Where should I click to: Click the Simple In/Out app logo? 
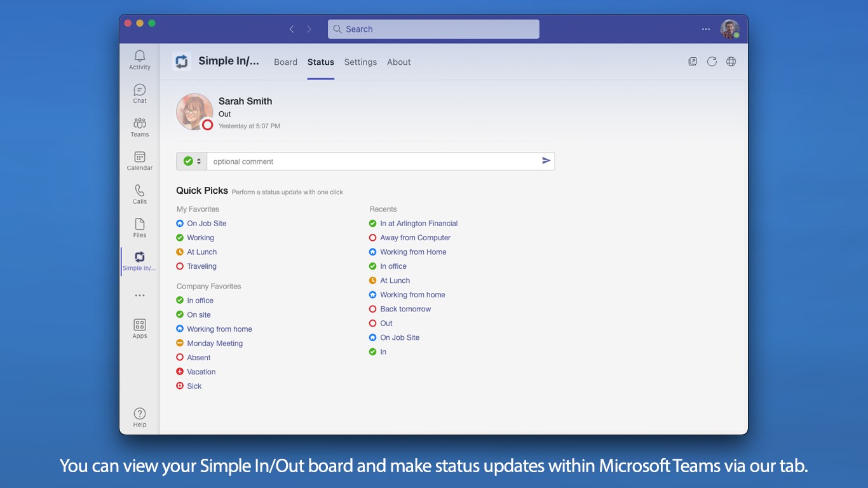[182, 62]
